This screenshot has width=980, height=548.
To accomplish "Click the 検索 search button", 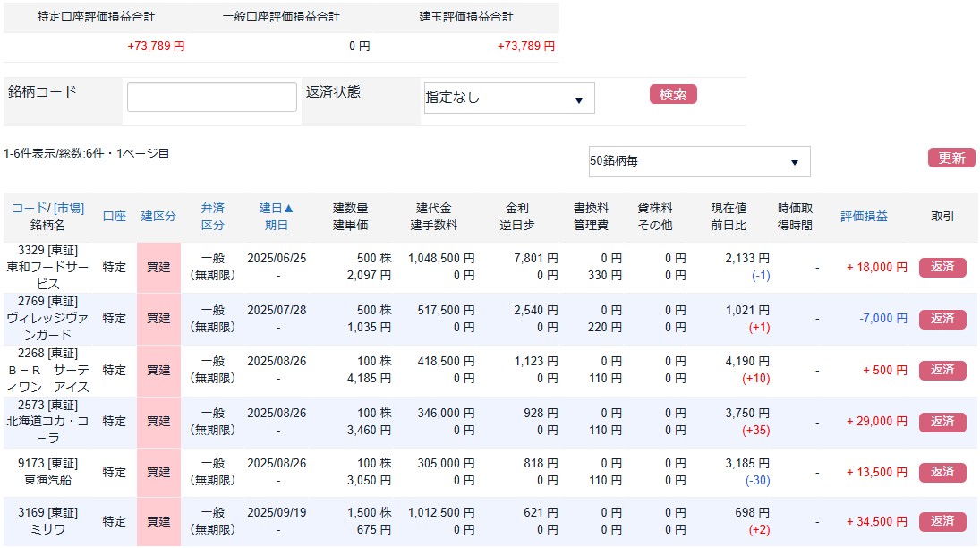I will 672,94.
